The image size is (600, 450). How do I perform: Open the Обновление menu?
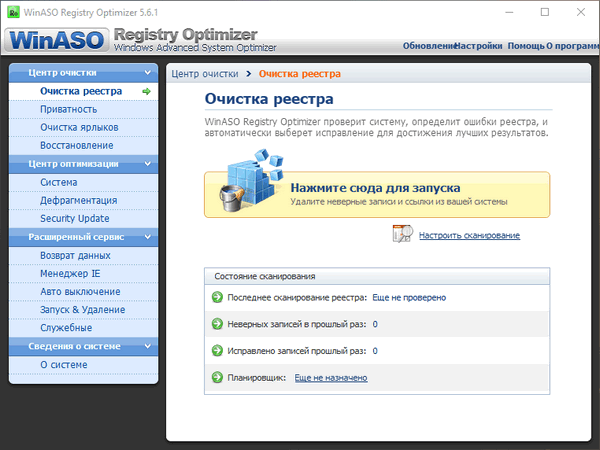[x=429, y=46]
